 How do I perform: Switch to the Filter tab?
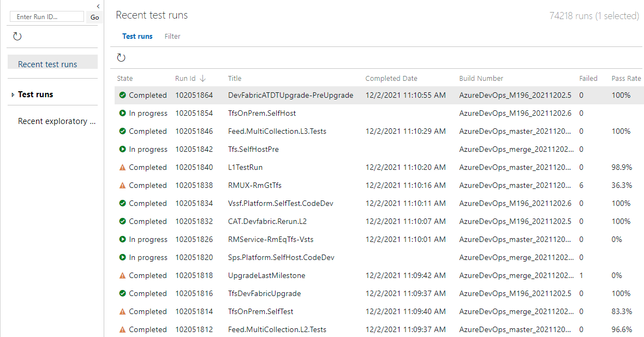[x=172, y=36]
